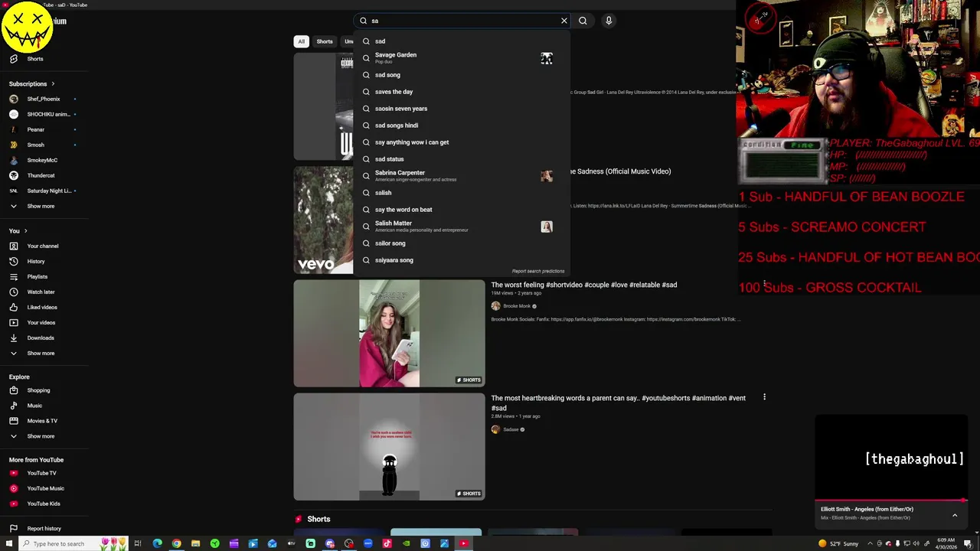Show hidden system tray icons

pos(870,543)
